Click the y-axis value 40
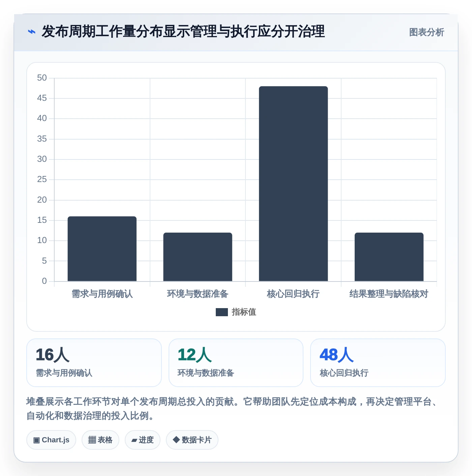The height and width of the screenshot is (476, 472). tap(42, 118)
